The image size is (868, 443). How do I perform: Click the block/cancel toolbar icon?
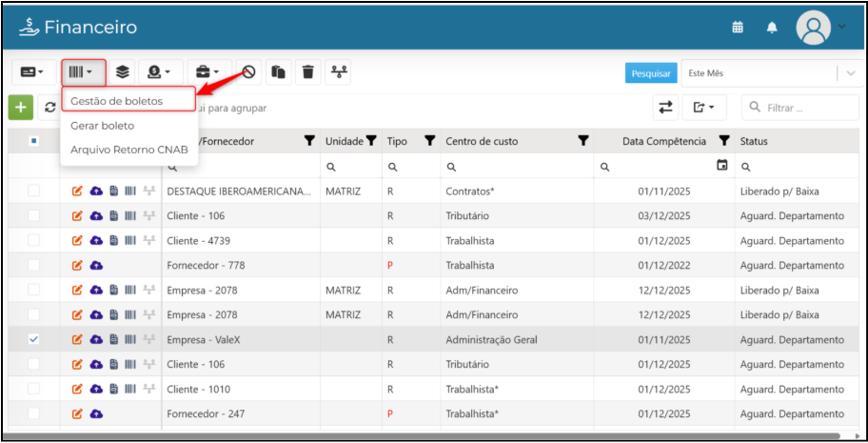[x=249, y=72]
